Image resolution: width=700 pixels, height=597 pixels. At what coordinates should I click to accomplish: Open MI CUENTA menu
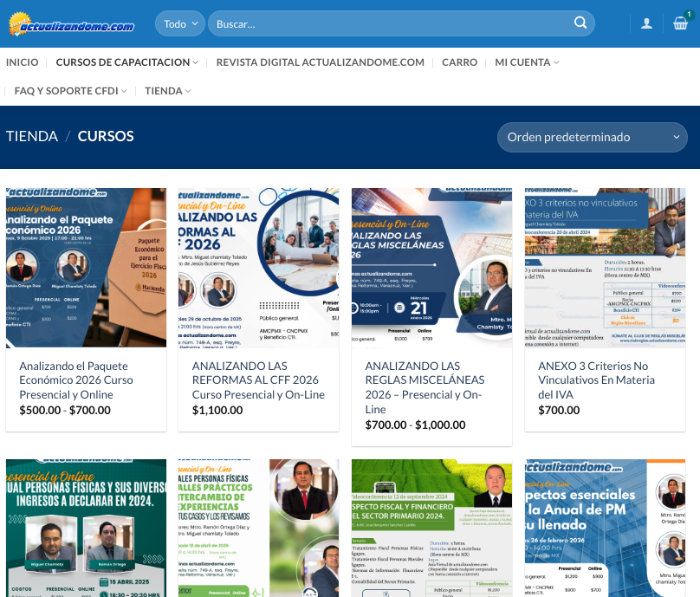pyautogui.click(x=522, y=62)
